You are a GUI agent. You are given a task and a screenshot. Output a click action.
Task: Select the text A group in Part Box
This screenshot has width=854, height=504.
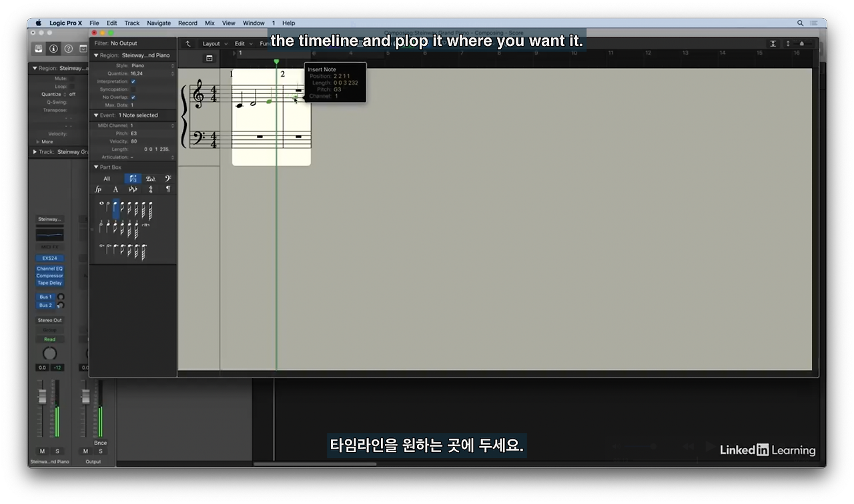(x=115, y=189)
